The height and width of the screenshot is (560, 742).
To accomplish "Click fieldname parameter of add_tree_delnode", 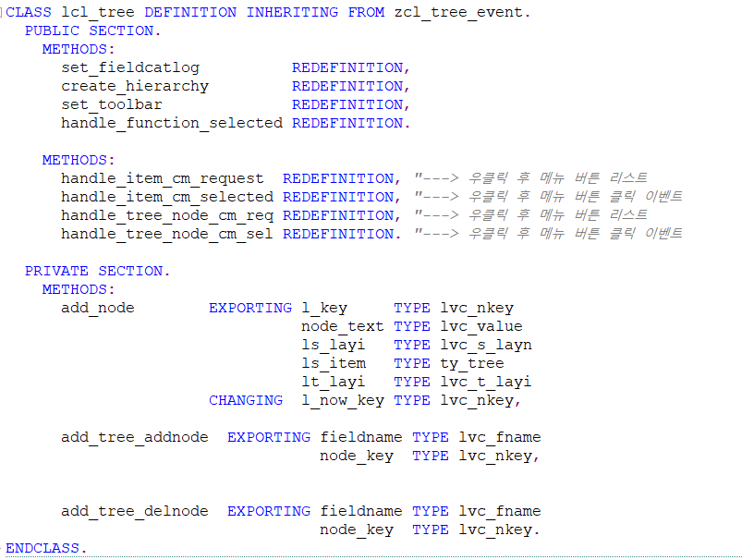I will pos(361,511).
